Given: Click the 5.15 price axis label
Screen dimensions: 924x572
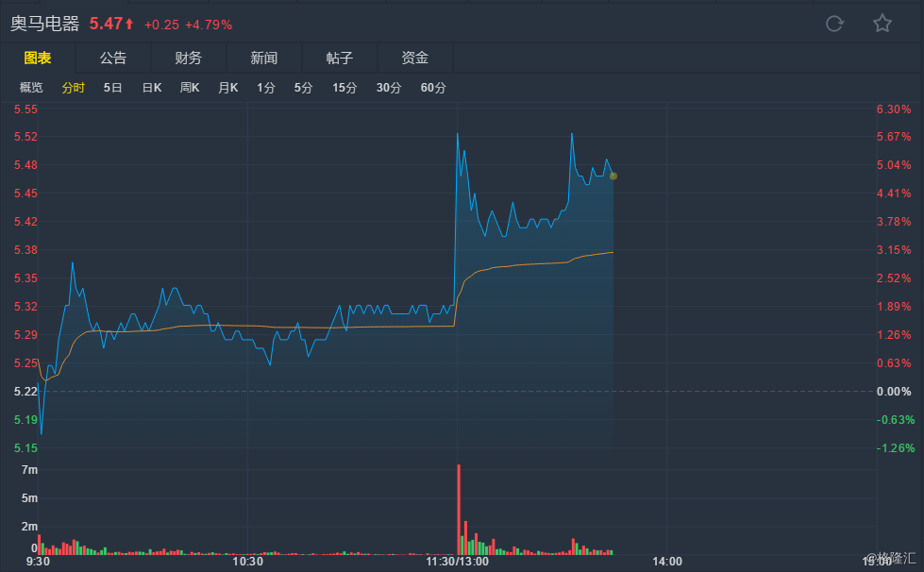Looking at the screenshot, I should (25, 447).
